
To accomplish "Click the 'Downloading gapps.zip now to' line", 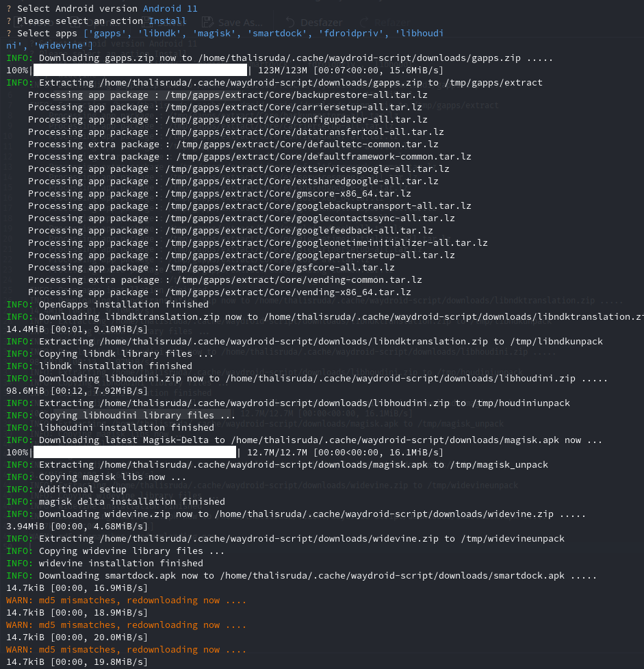I will tap(279, 58).
